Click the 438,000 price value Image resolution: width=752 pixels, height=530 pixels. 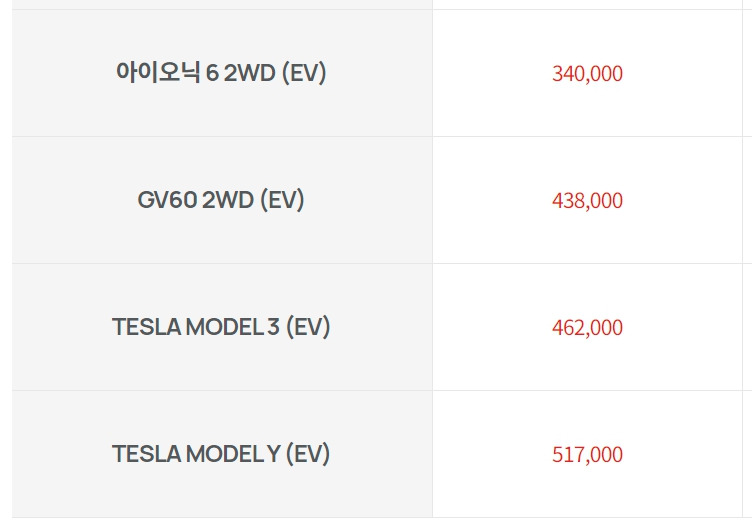coord(588,201)
